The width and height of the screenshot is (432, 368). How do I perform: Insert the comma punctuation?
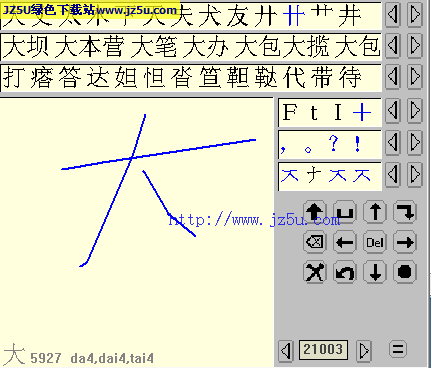pyautogui.click(x=283, y=148)
